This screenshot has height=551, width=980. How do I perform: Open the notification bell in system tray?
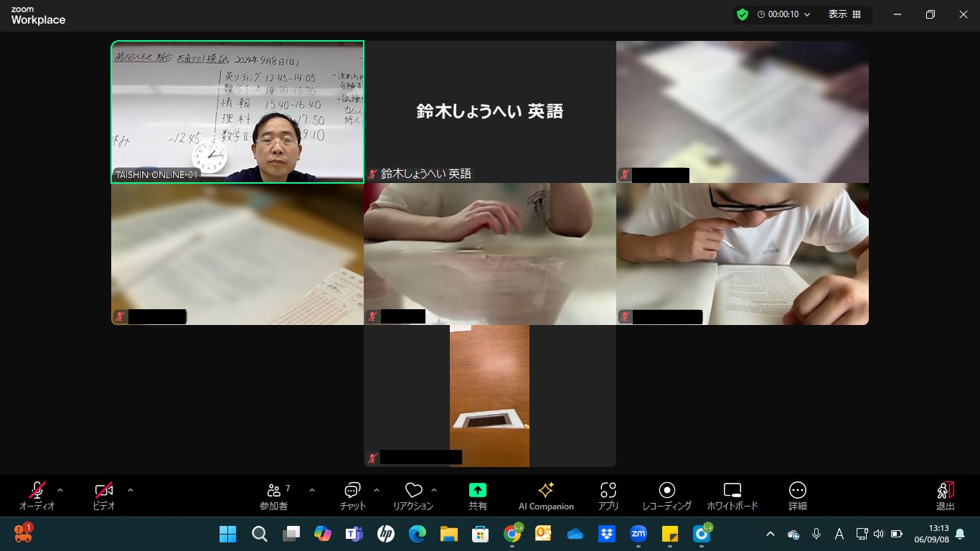[x=960, y=534]
